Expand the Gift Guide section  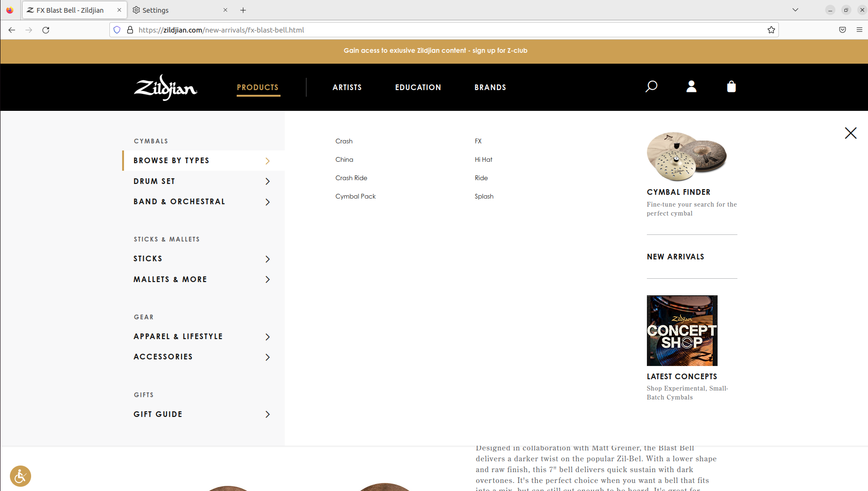tap(157, 414)
